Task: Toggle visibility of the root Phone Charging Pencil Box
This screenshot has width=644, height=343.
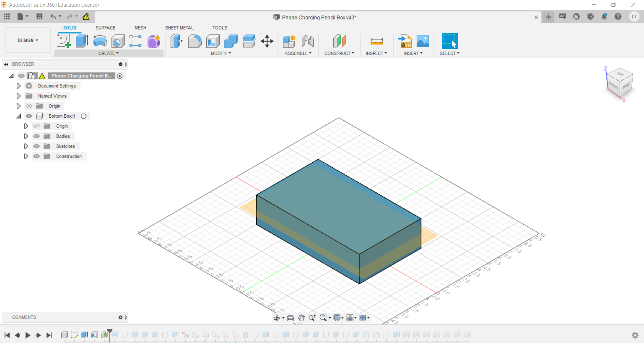Action: 21,76
